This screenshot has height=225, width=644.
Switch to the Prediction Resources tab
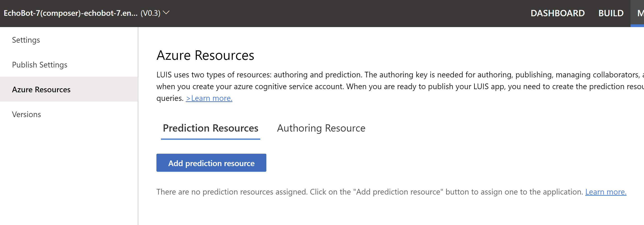click(211, 128)
